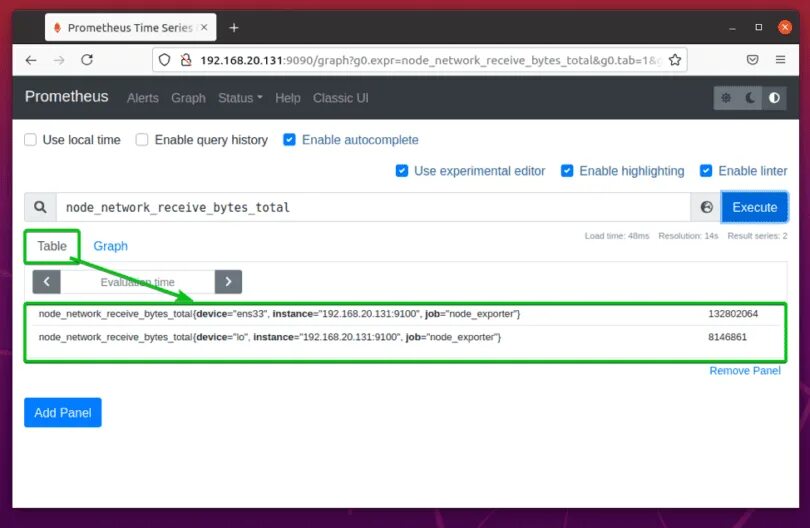
Task: Click the Load time: 48ms text
Action: [616, 236]
